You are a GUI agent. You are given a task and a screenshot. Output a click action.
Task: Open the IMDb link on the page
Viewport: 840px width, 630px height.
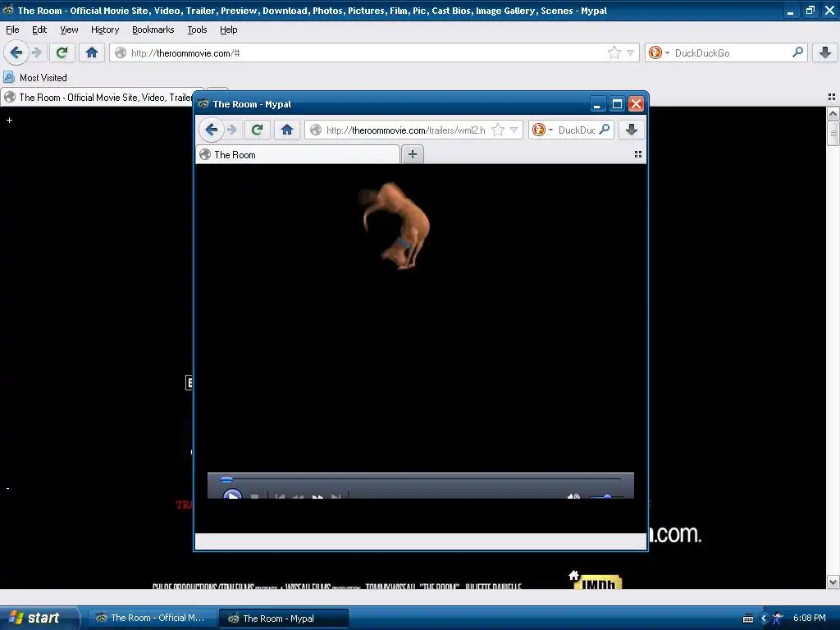[599, 583]
